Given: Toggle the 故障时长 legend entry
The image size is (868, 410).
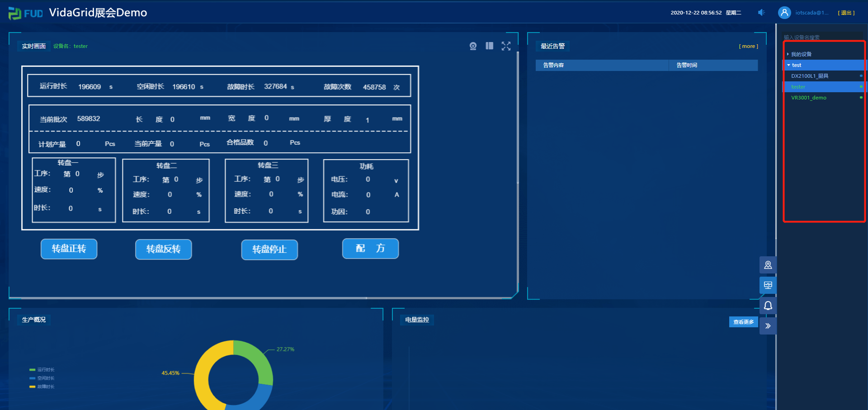Looking at the screenshot, I should coord(42,387).
